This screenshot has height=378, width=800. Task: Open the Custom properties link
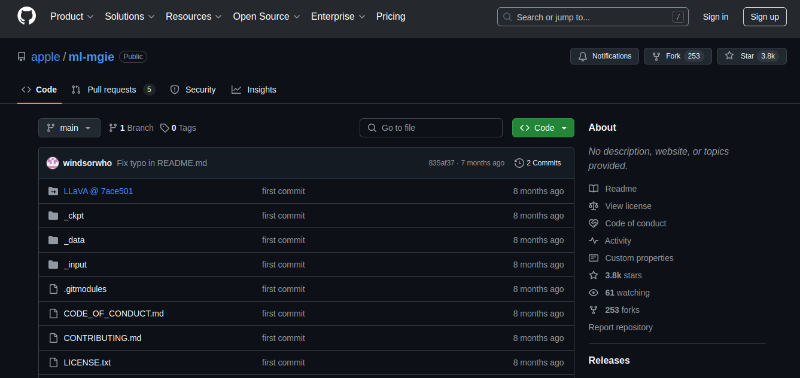pyautogui.click(x=639, y=258)
